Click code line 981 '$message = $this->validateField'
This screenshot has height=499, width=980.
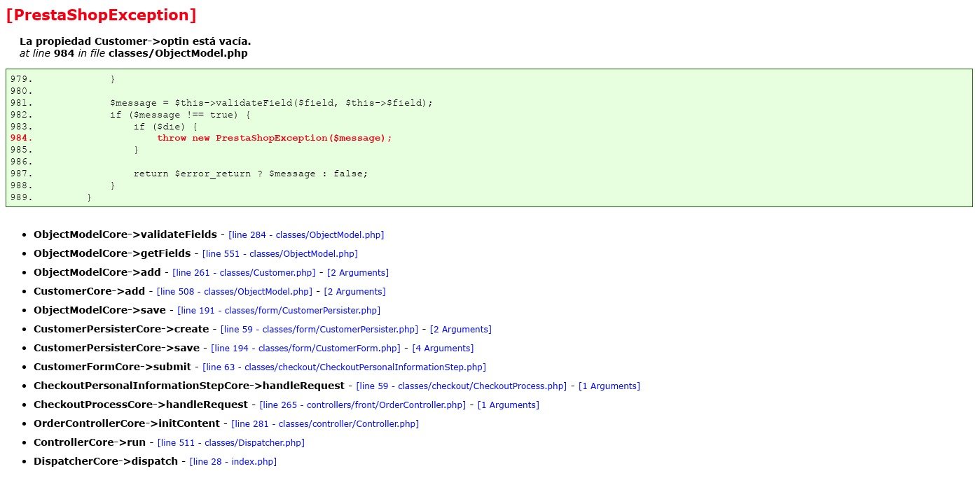(272, 103)
